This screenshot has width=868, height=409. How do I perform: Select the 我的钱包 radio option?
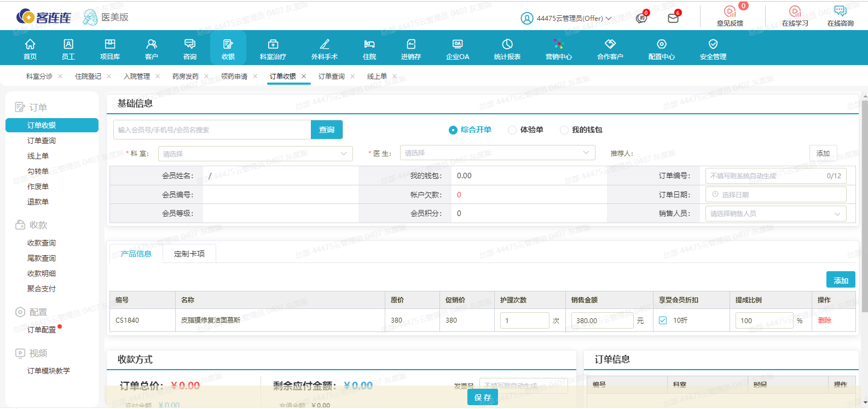click(564, 130)
